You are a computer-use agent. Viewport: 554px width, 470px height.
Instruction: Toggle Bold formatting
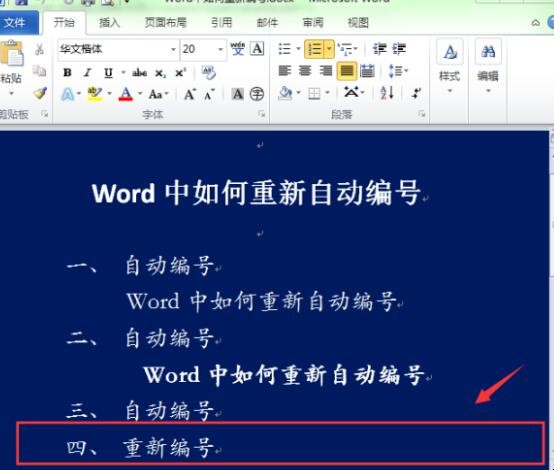click(67, 73)
